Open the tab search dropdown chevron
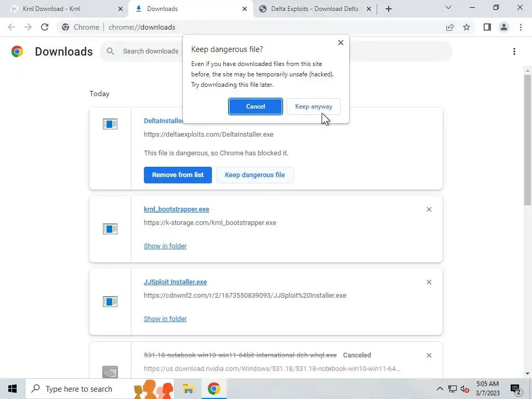The image size is (532, 399). click(x=448, y=7)
